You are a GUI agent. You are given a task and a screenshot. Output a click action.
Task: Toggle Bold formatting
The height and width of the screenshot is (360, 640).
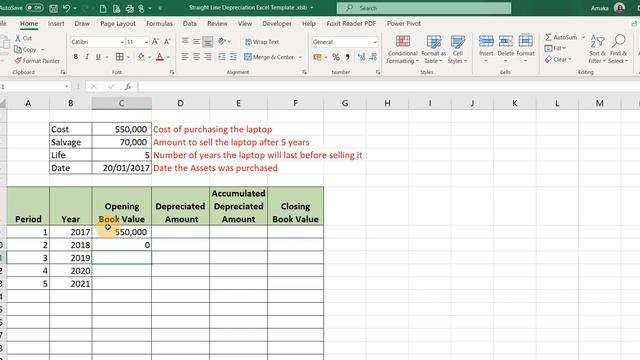(x=76, y=57)
